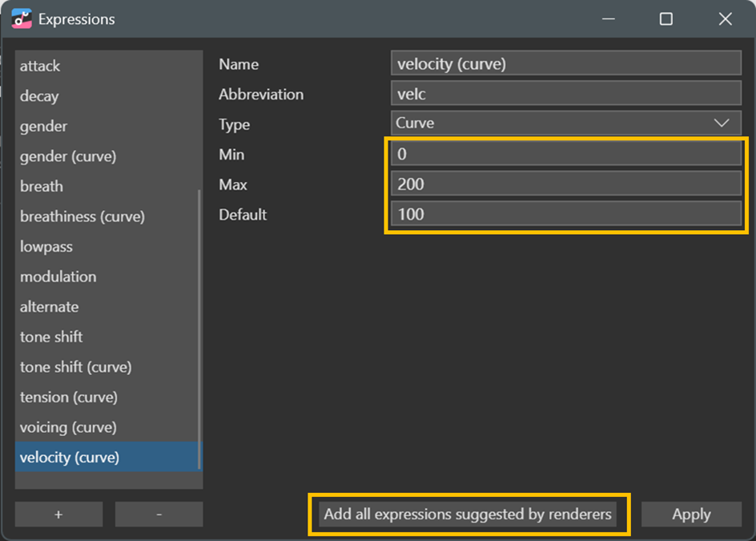Click the Max value field
The height and width of the screenshot is (541, 756).
pos(566,184)
